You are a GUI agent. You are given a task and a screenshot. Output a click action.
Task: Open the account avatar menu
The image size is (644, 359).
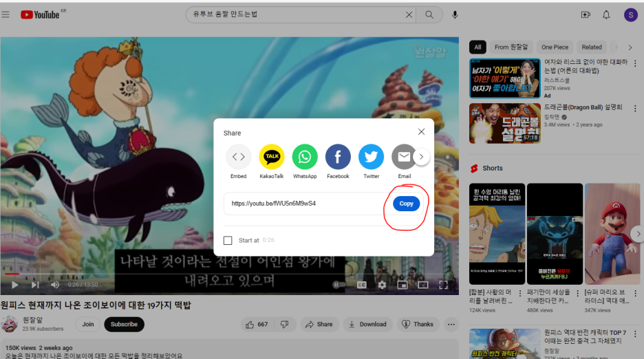[x=630, y=15]
